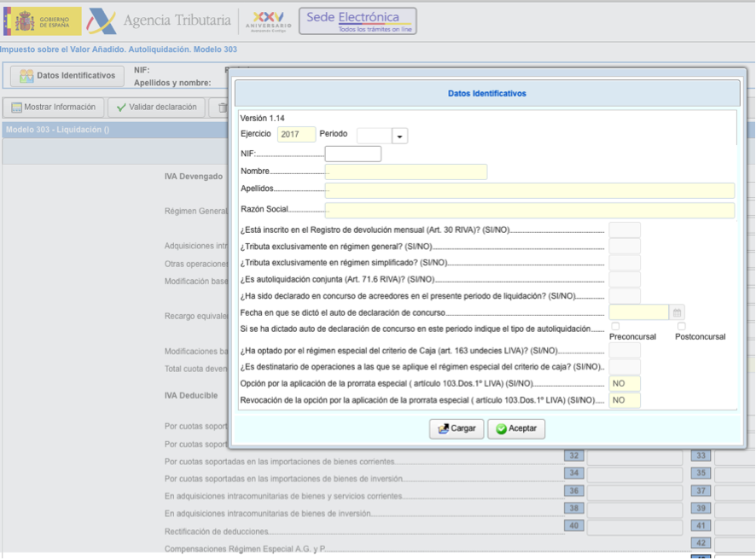756x559 pixels.
Task: Click the XXV Aniversario emblem
Action: pos(269,21)
